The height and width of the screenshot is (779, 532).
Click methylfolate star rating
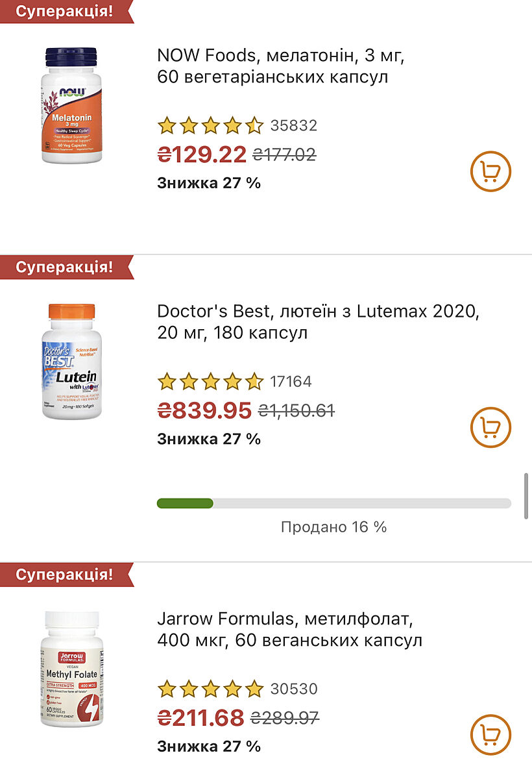tap(210, 689)
